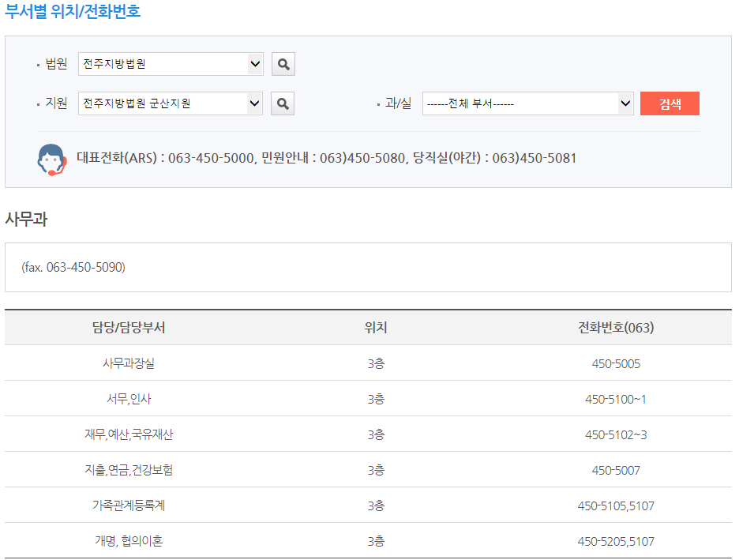Click the 사무과 section heading
This screenshot has height=560, width=739.
click(26, 220)
